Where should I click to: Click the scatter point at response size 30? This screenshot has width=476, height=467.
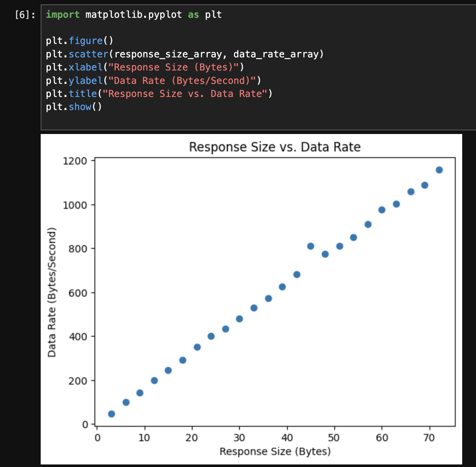(239, 319)
